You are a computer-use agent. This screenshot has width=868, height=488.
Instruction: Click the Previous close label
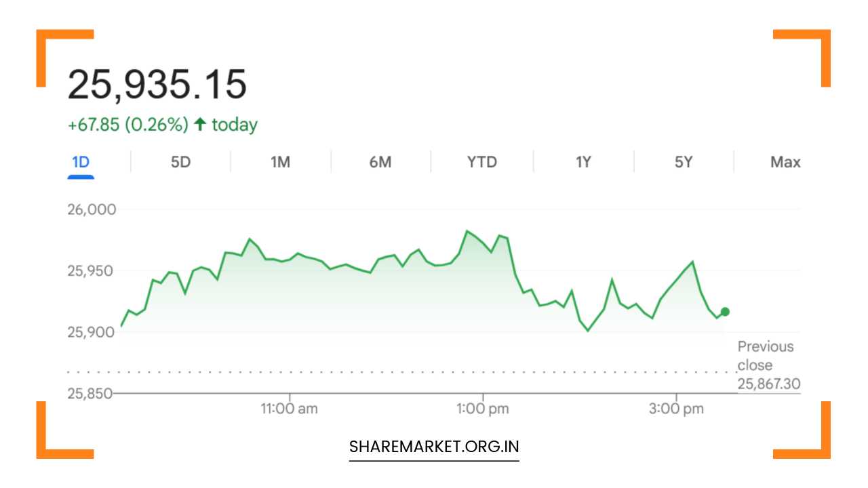pos(765,356)
